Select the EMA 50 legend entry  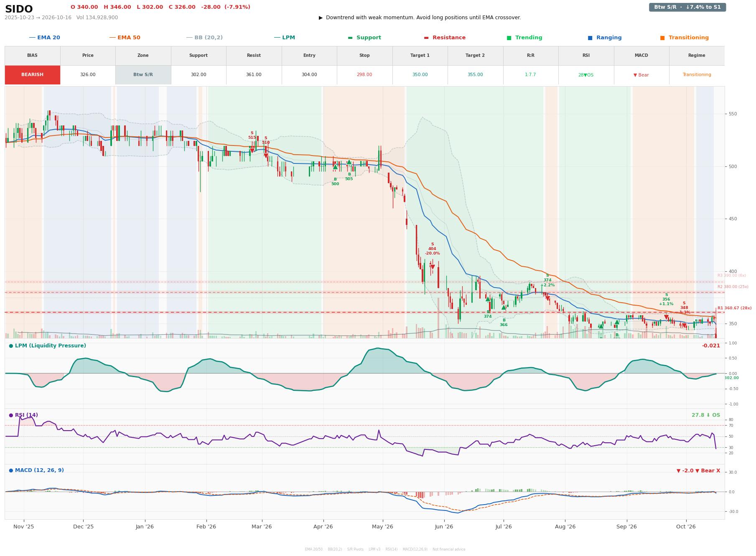coord(125,38)
